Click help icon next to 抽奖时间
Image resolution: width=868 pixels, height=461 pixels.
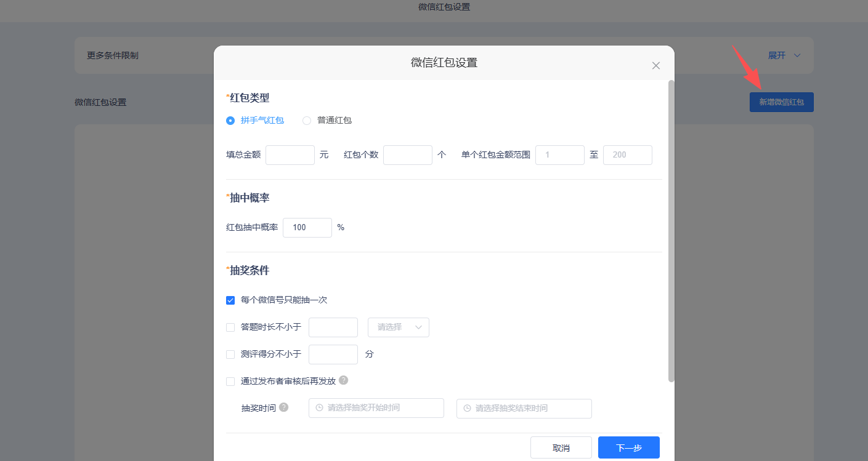(x=283, y=407)
